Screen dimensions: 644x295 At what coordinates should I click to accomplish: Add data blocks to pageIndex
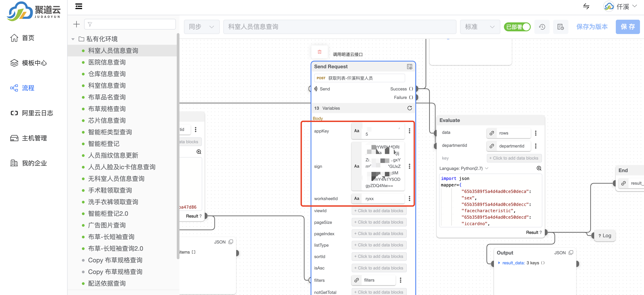pos(379,233)
